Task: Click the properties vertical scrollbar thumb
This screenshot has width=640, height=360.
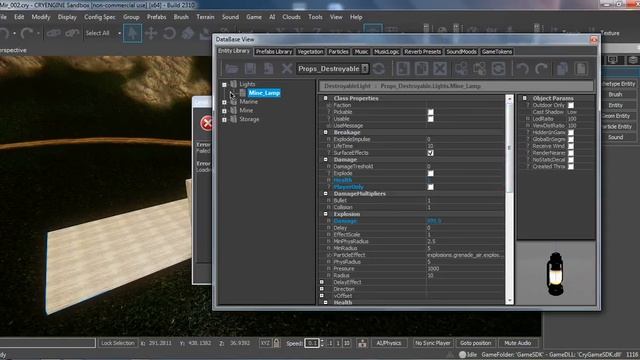Action: [x=509, y=148]
